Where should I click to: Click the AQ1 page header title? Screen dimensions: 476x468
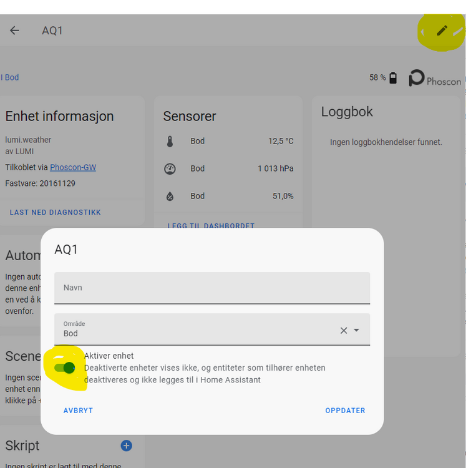tap(52, 31)
